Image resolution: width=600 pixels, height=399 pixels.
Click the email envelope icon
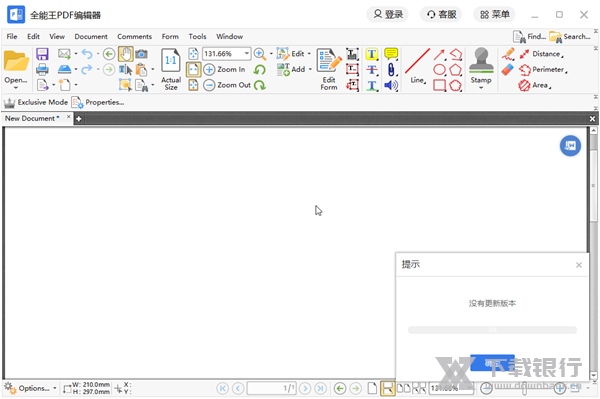pos(64,54)
